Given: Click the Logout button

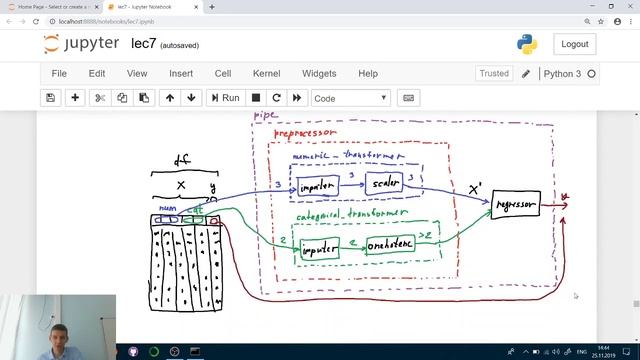Looking at the screenshot, I should [574, 44].
